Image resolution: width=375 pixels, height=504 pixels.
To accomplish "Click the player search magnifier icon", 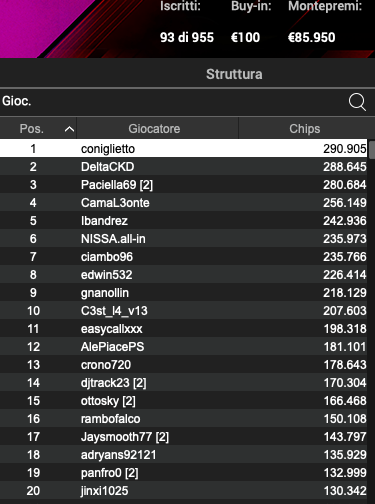I will click(x=357, y=102).
